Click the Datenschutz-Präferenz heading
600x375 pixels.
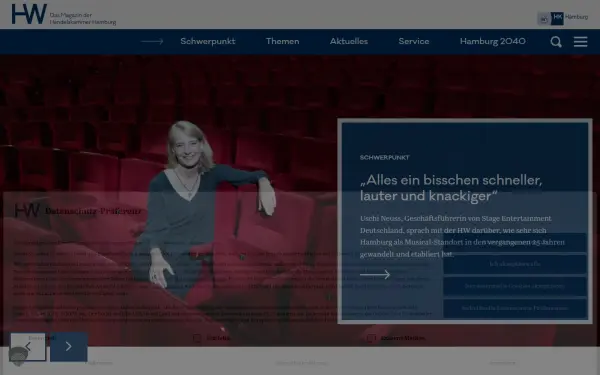tap(93, 211)
